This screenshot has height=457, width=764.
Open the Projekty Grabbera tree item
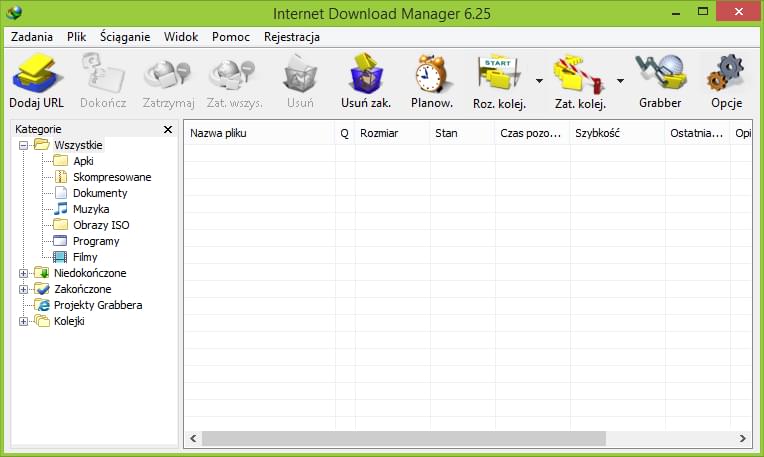click(x=97, y=305)
